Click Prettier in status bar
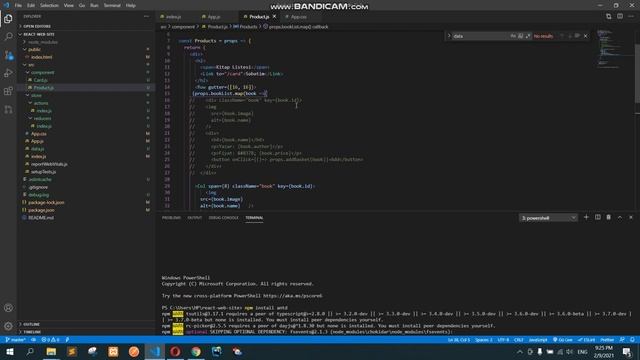Viewport: 640px width, 360px height. (607, 340)
